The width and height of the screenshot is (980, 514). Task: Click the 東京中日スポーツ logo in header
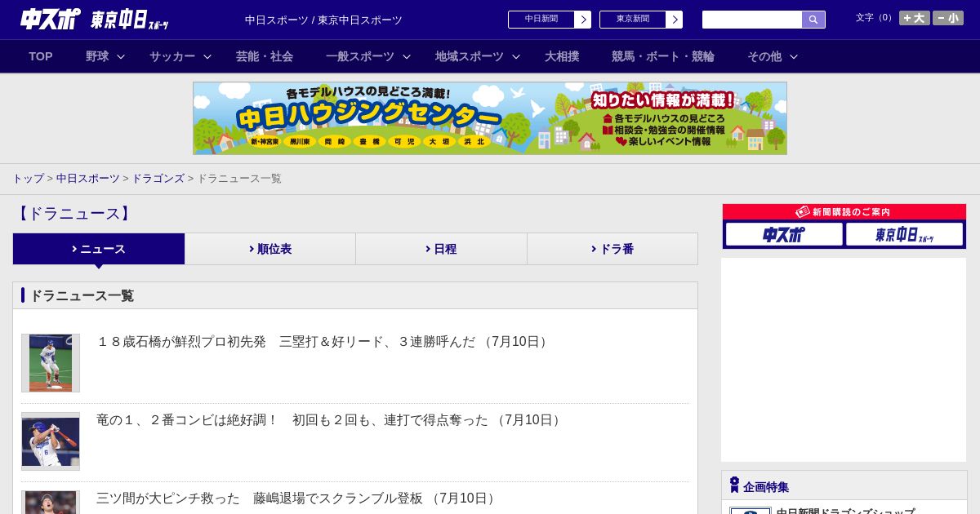click(x=130, y=20)
